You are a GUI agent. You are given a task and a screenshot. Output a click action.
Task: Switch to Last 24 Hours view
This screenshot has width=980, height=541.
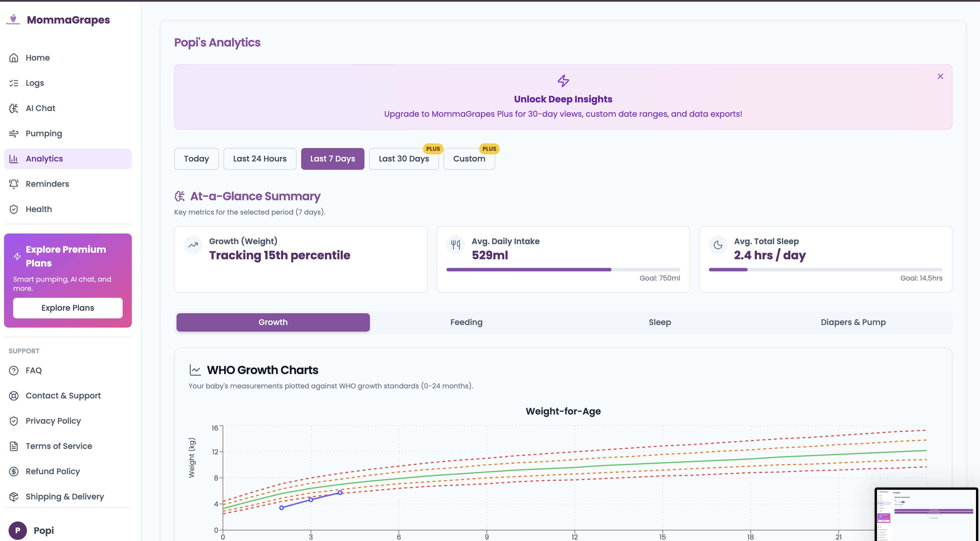pos(260,159)
